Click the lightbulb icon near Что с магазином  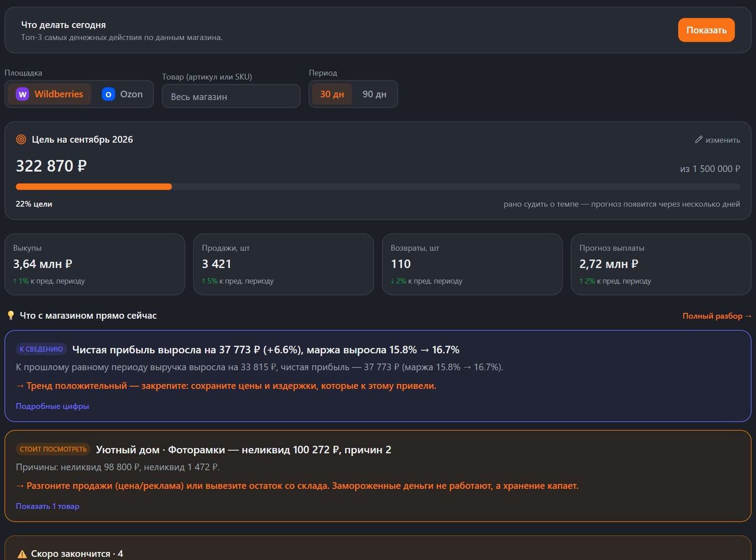tap(11, 315)
